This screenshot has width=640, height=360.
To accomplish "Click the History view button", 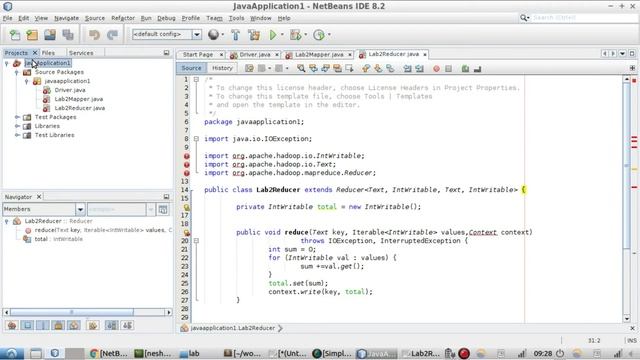I will pos(222,68).
